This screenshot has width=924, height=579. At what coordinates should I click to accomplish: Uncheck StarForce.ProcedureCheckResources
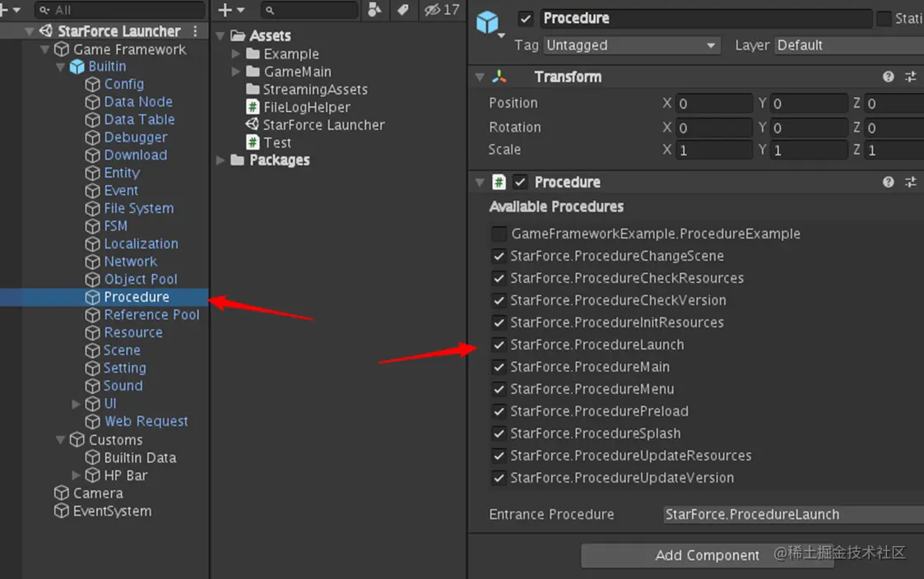[x=499, y=278]
